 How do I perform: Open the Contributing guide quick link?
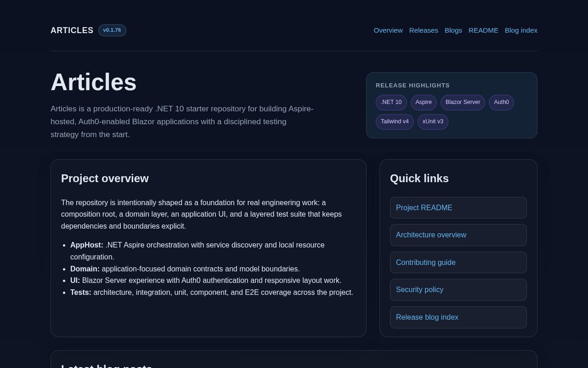pyautogui.click(x=458, y=262)
